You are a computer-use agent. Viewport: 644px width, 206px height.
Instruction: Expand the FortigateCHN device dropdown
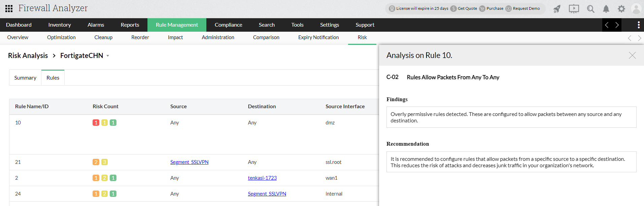(108, 56)
